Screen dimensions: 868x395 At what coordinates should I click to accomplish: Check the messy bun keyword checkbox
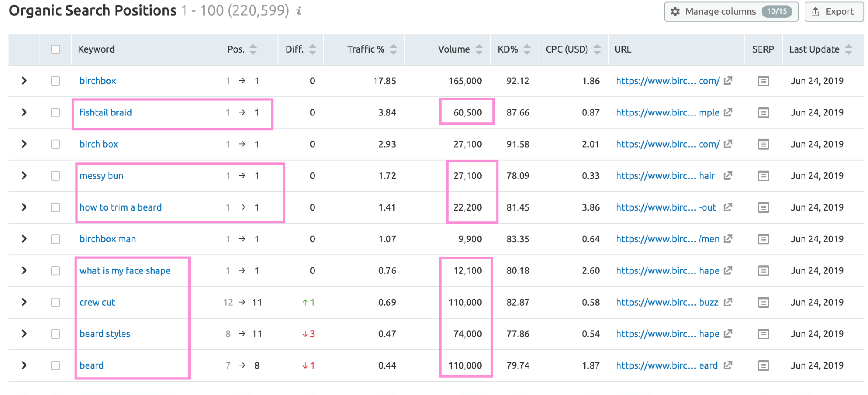(x=56, y=176)
